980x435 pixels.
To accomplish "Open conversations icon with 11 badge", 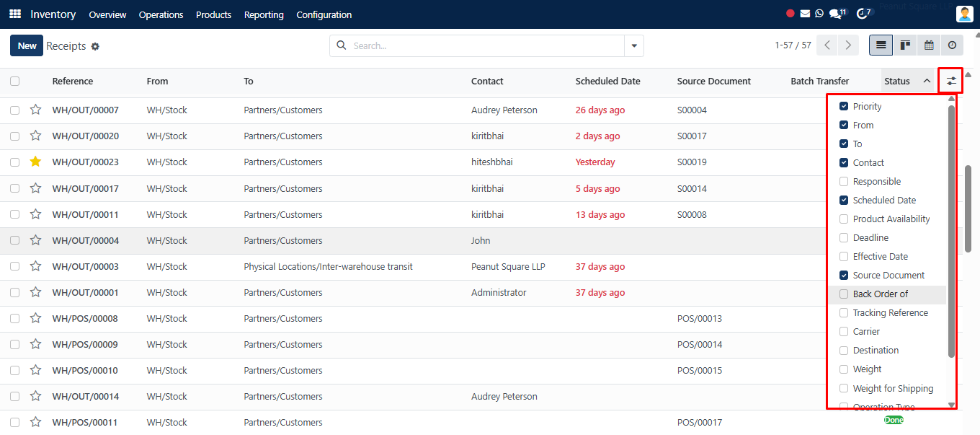I will point(837,14).
